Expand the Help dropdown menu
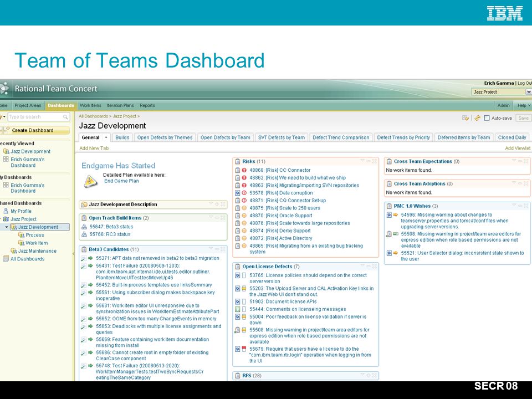The image size is (532, 399). [x=523, y=105]
